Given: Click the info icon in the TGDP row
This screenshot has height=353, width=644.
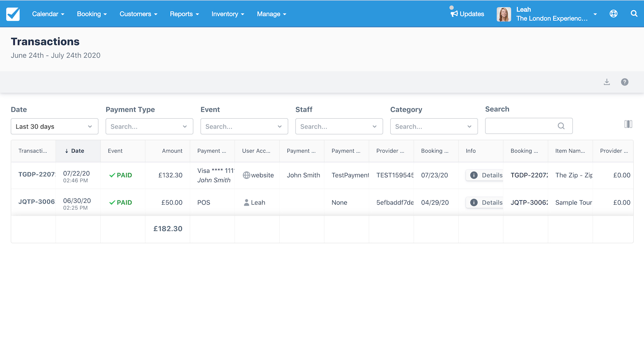Looking at the screenshot, I should tap(474, 175).
